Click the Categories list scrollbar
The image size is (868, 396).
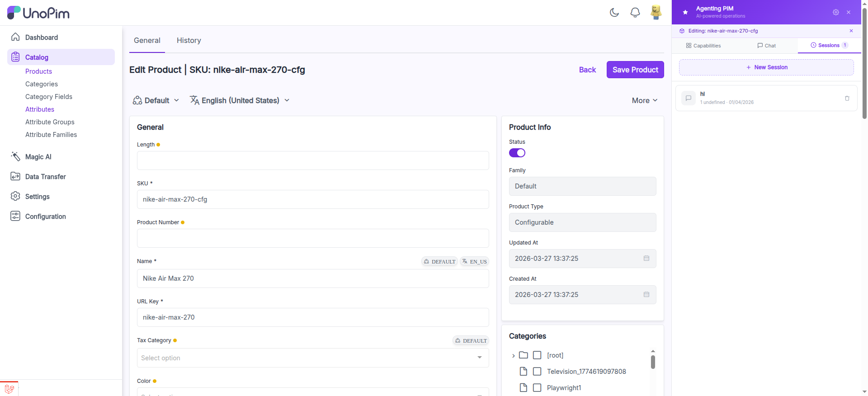(x=653, y=362)
